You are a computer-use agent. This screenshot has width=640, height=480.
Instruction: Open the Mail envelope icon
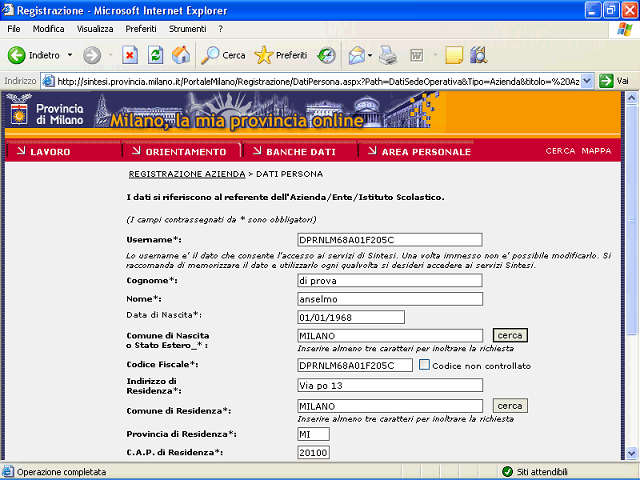click(x=356, y=55)
